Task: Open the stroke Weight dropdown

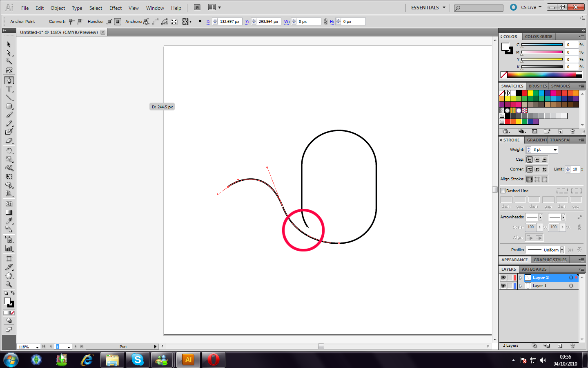Action: pyautogui.click(x=555, y=150)
